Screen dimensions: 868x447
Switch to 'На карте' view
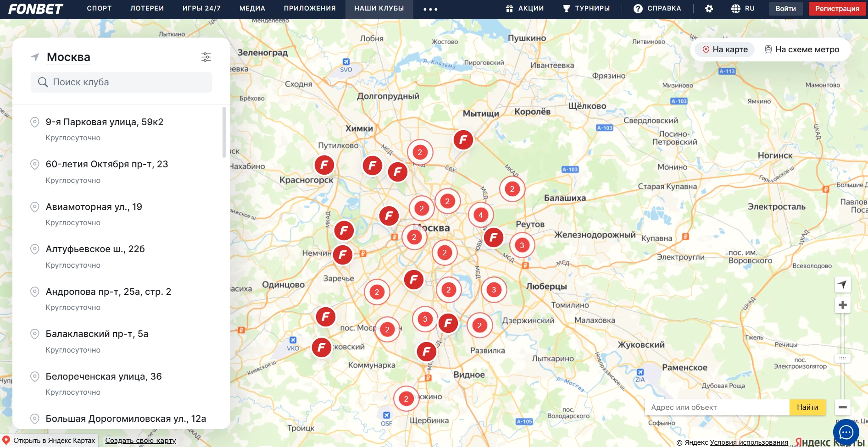[x=725, y=50]
